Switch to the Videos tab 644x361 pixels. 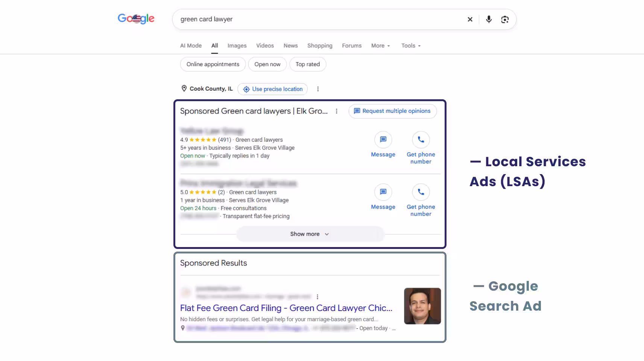click(265, 46)
